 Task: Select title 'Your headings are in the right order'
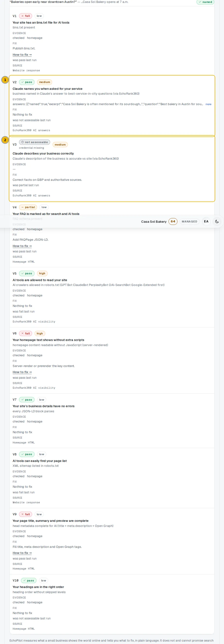[x=38, y=587]
